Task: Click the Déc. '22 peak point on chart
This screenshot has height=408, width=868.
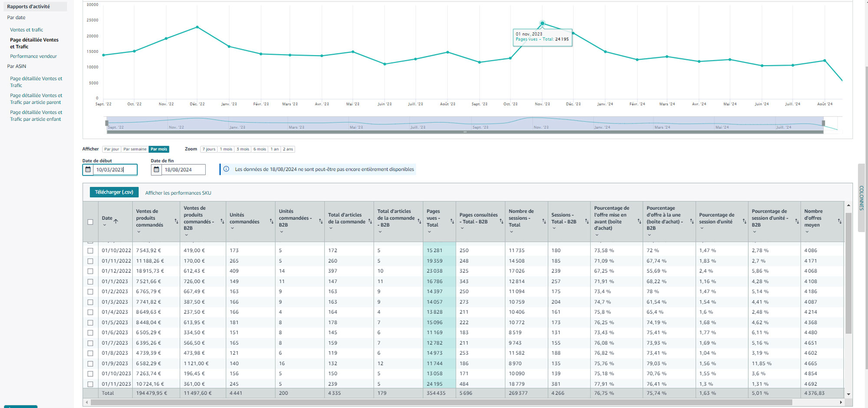Action: (197, 27)
